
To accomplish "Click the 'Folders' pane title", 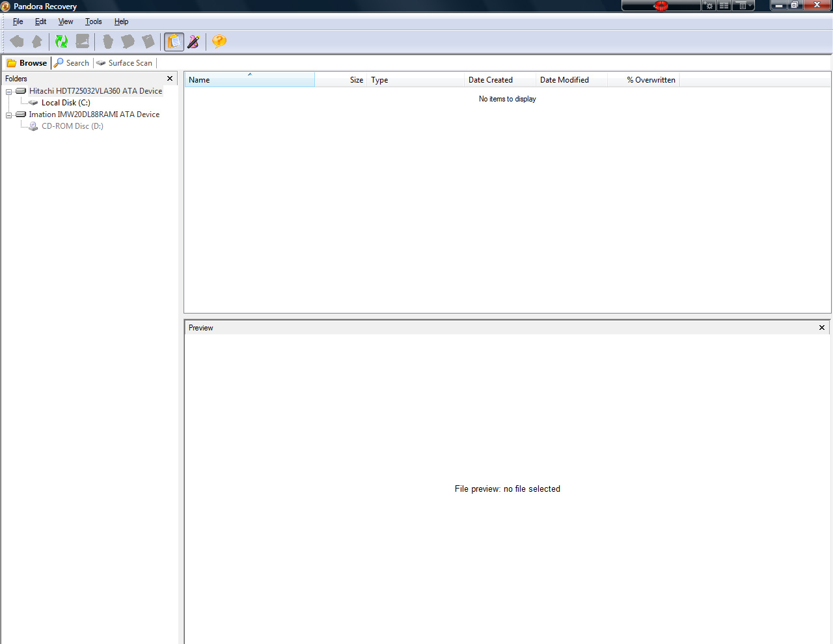I will coord(16,79).
